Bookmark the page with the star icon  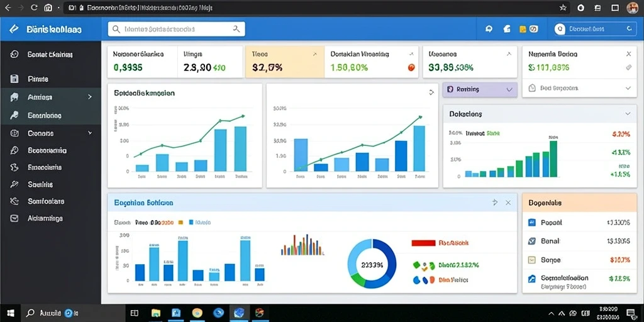(563, 8)
